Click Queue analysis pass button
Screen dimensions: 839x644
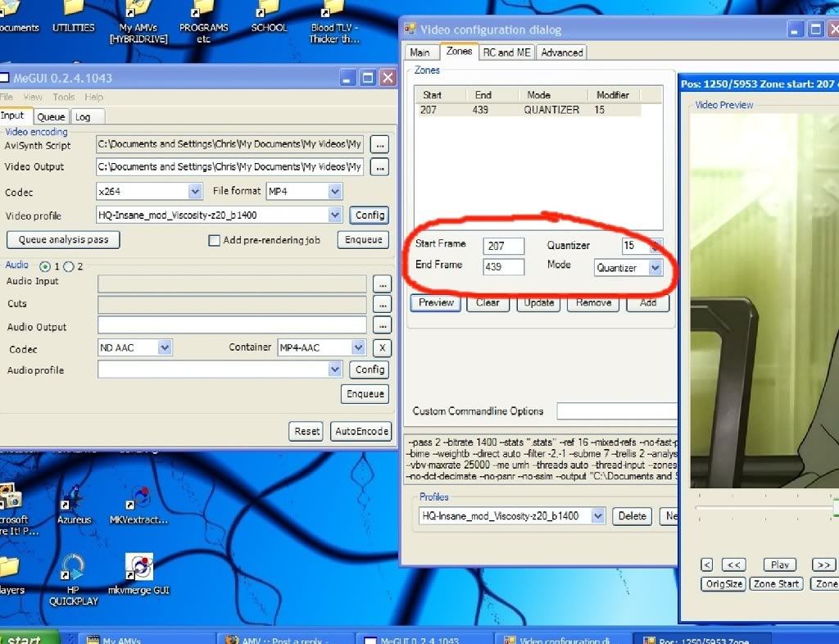[63, 239]
